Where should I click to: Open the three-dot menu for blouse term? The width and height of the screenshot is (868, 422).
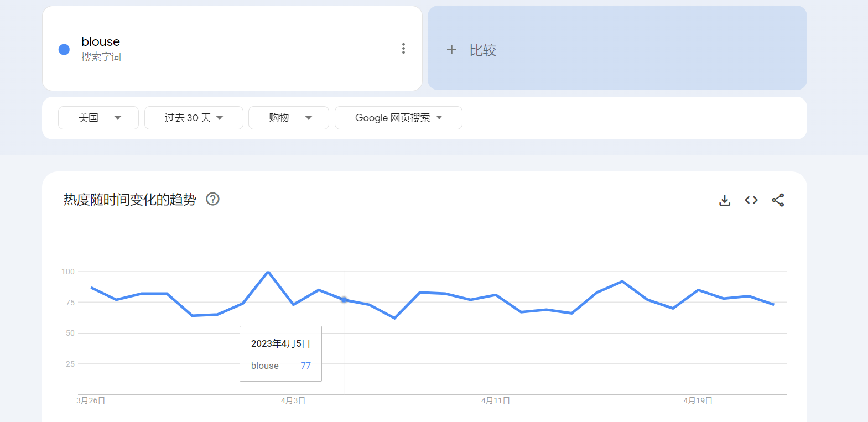point(403,49)
